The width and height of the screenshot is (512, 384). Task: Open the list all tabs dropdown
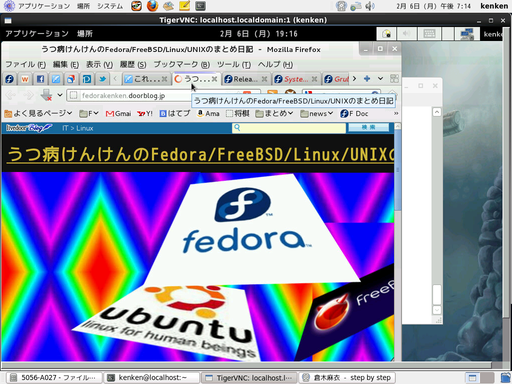(380, 79)
